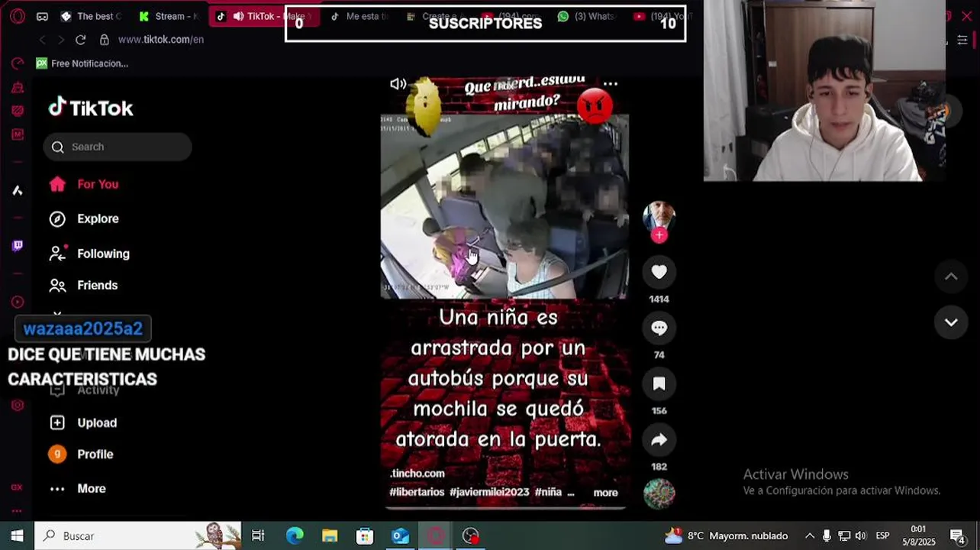This screenshot has height=550, width=980.
Task: Mute the TikTok video volume icon
Action: coord(398,84)
